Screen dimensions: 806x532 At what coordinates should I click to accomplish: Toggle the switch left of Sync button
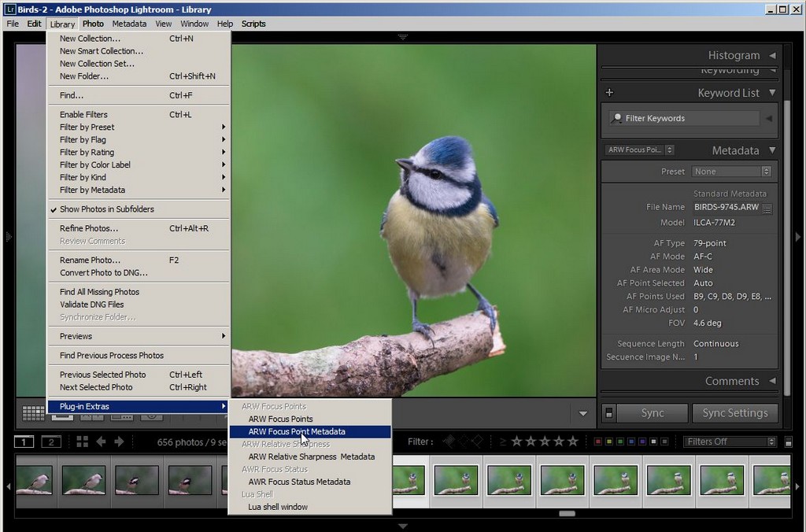[608, 413]
